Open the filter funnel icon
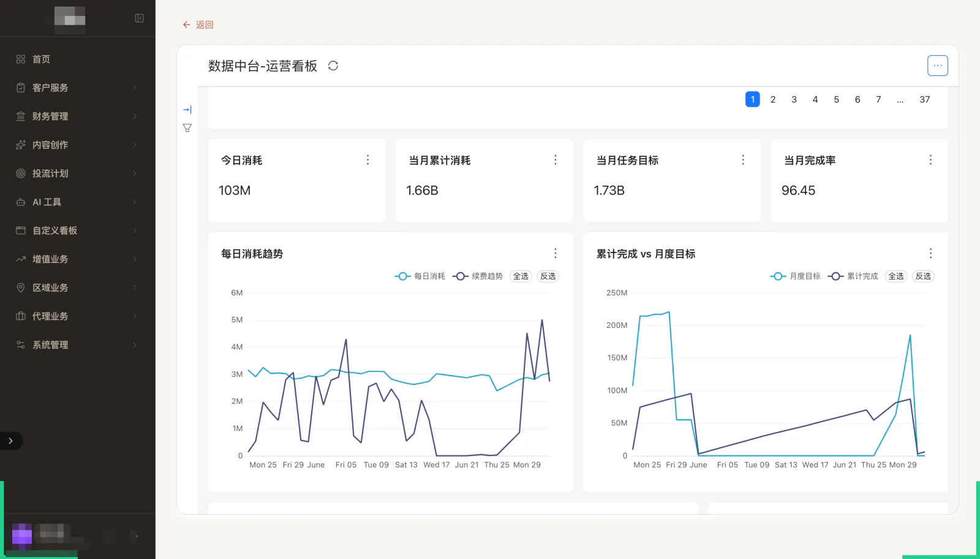Viewport: 980px width, 559px height. (x=187, y=128)
